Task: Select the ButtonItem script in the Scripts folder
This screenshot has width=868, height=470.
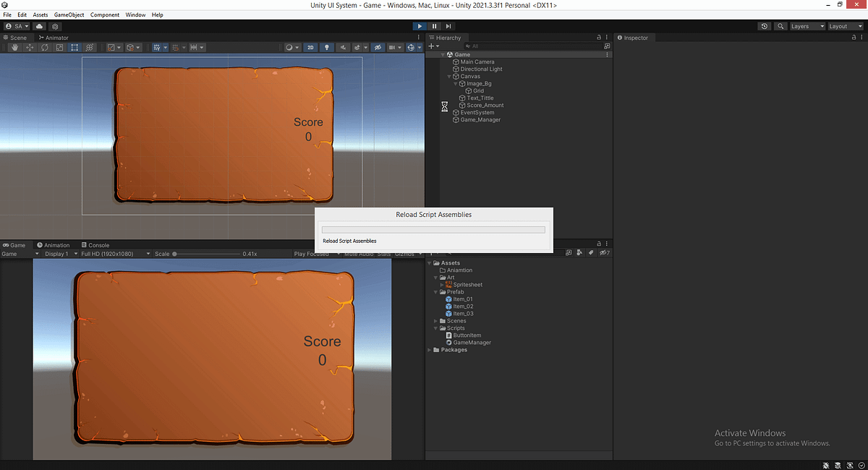Action: [468, 335]
